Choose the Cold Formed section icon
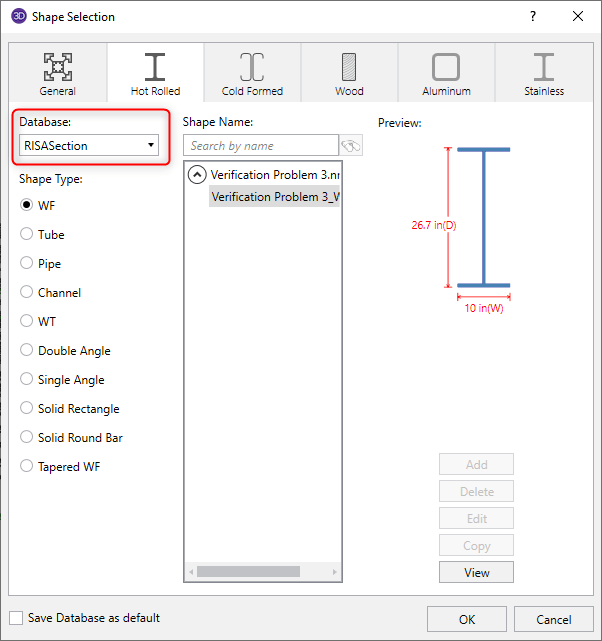 252,67
